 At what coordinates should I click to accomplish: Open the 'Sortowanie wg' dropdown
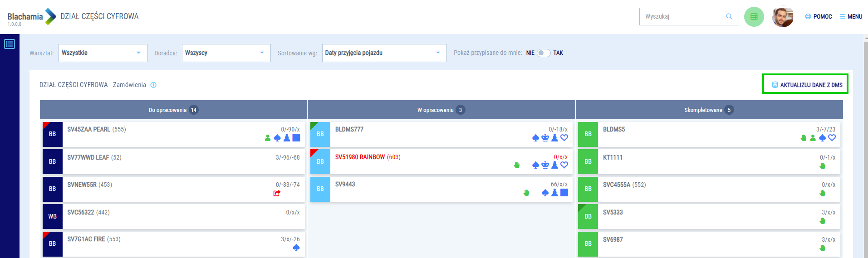click(384, 53)
